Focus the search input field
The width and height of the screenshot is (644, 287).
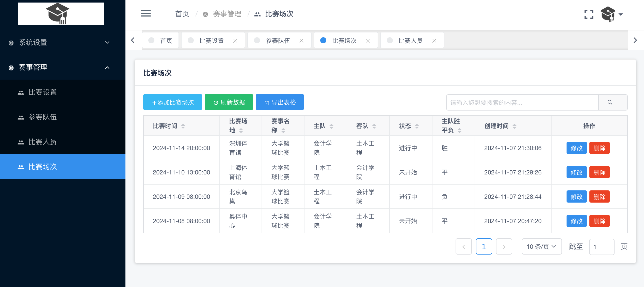click(522, 102)
